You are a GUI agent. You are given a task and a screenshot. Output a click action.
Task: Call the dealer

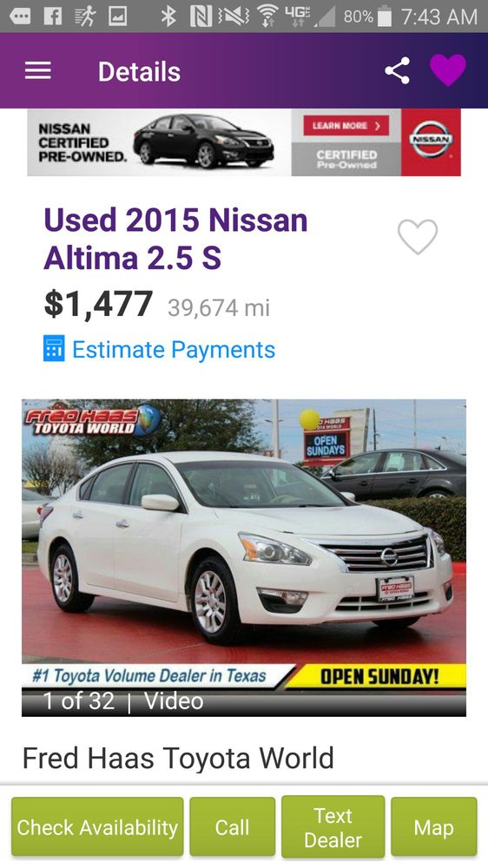(x=232, y=827)
